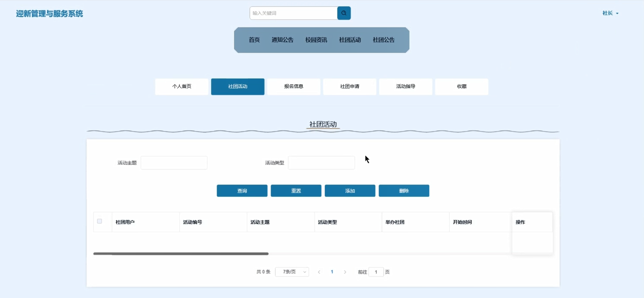Open 社团公告 in the navigation bar
This screenshot has width=644, height=298.
point(384,40)
